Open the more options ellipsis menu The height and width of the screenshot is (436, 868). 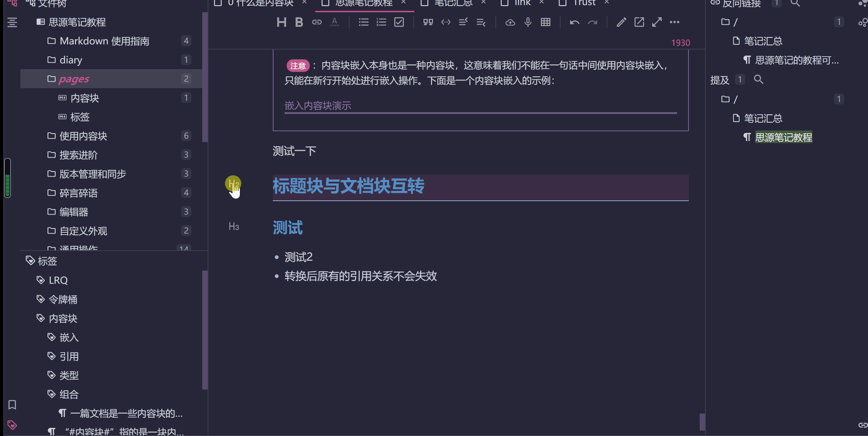click(674, 22)
